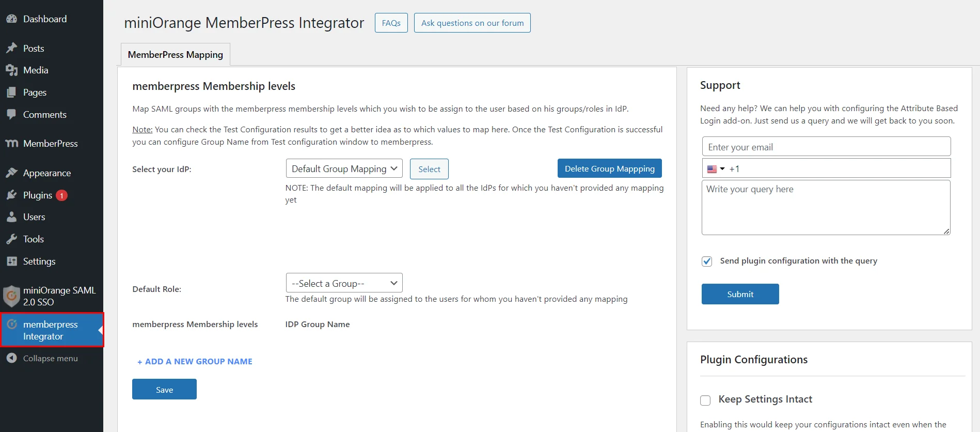
Task: Open the Comments menu item
Action: (45, 114)
